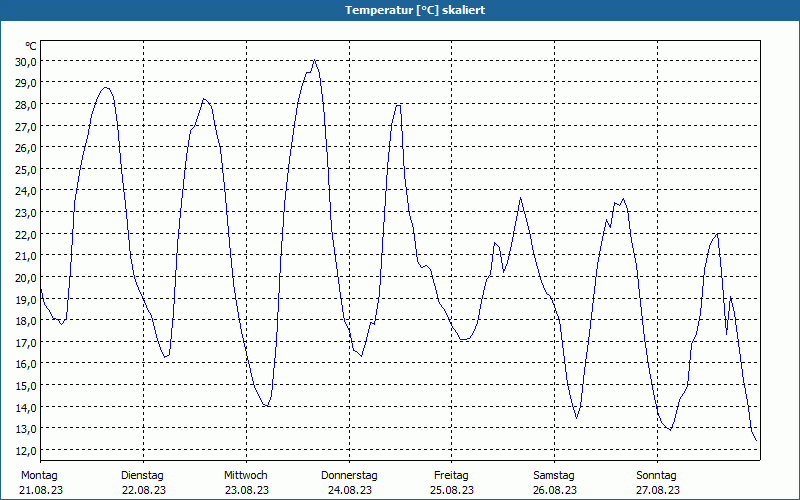This screenshot has width=800, height=500.
Task: Select the Mittwoch day label
Action: pos(245,475)
